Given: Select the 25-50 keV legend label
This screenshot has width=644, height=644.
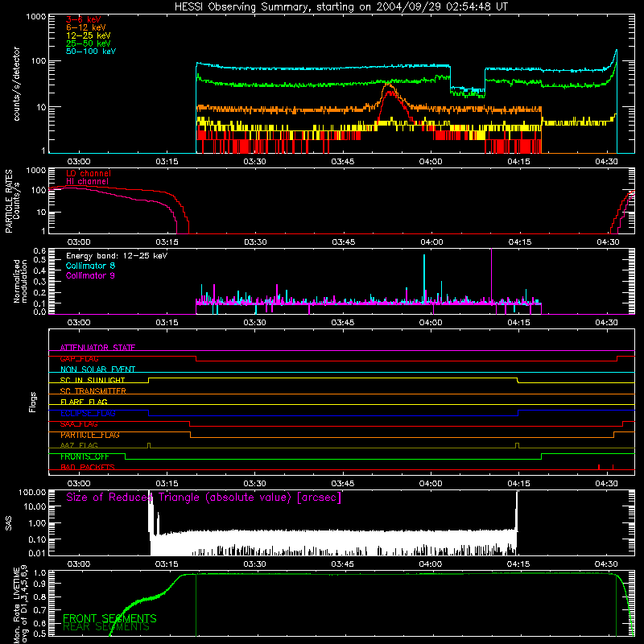Looking at the screenshot, I should tap(89, 43).
